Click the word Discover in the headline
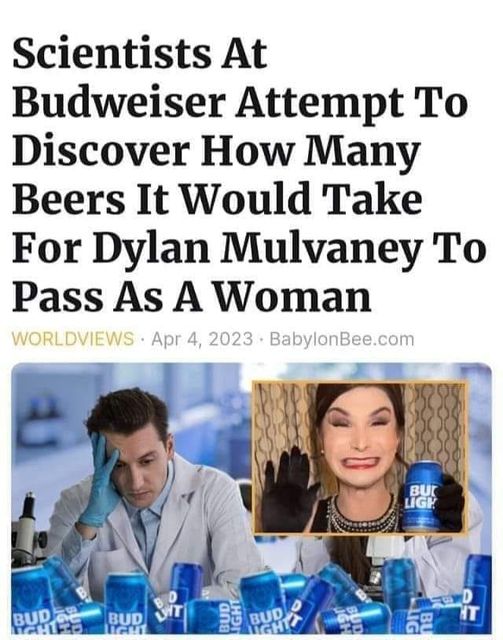This screenshot has height=640, width=503. click(101, 150)
